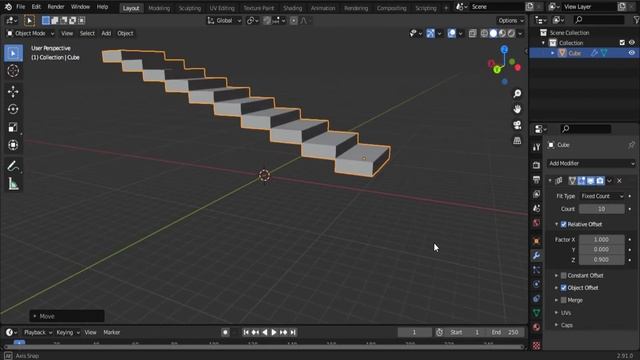
Task: Open the Edit menu
Action: [36, 7]
